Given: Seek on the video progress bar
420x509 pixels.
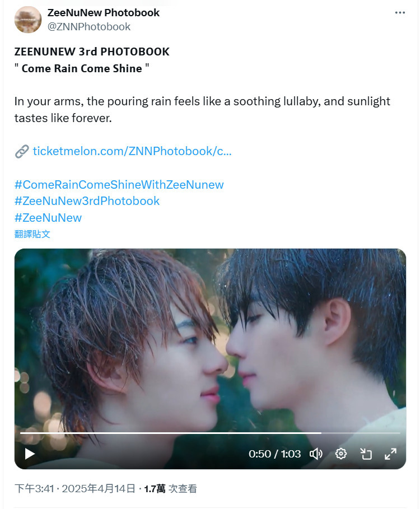Looking at the screenshot, I should (x=210, y=433).
